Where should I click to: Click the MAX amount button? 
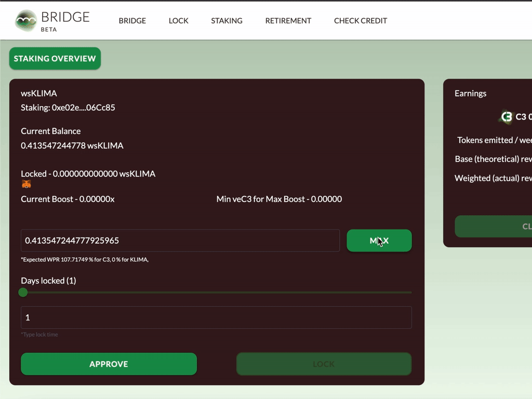click(x=379, y=241)
